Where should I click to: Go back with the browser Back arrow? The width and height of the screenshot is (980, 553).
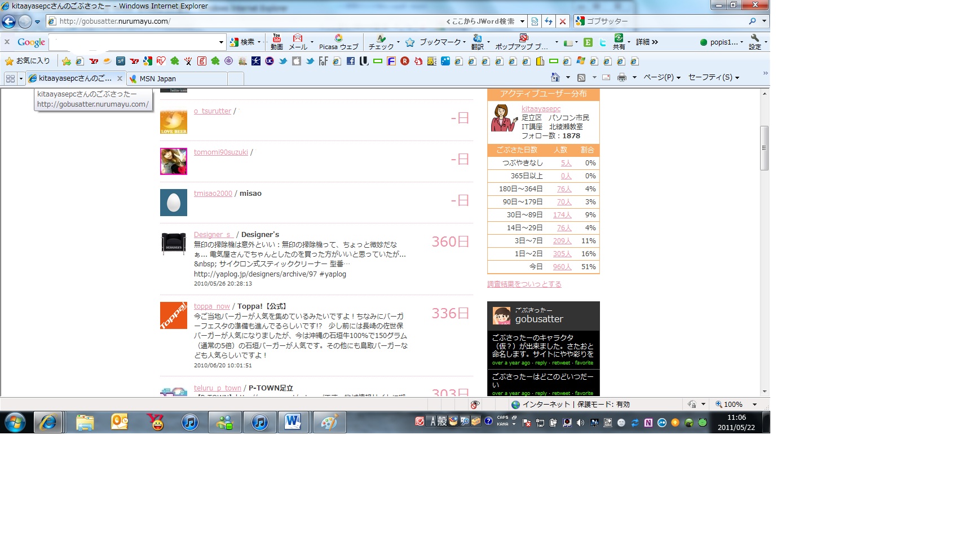pyautogui.click(x=9, y=21)
